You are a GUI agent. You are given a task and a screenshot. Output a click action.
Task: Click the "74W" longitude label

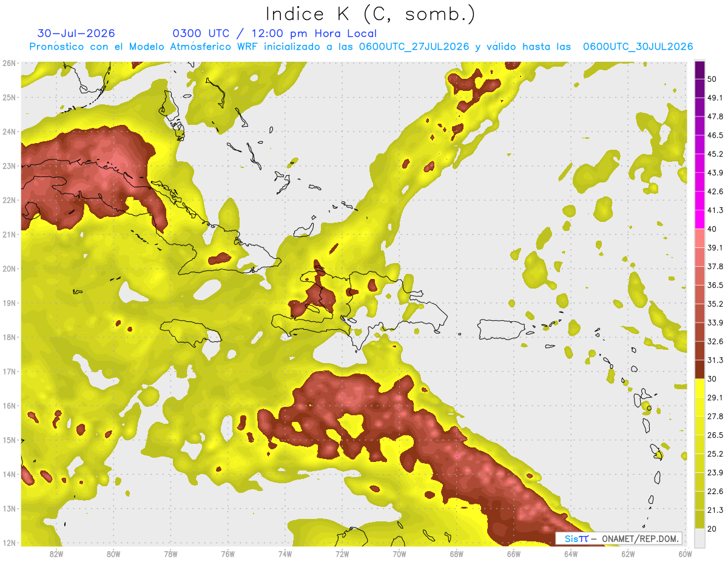[x=285, y=554]
